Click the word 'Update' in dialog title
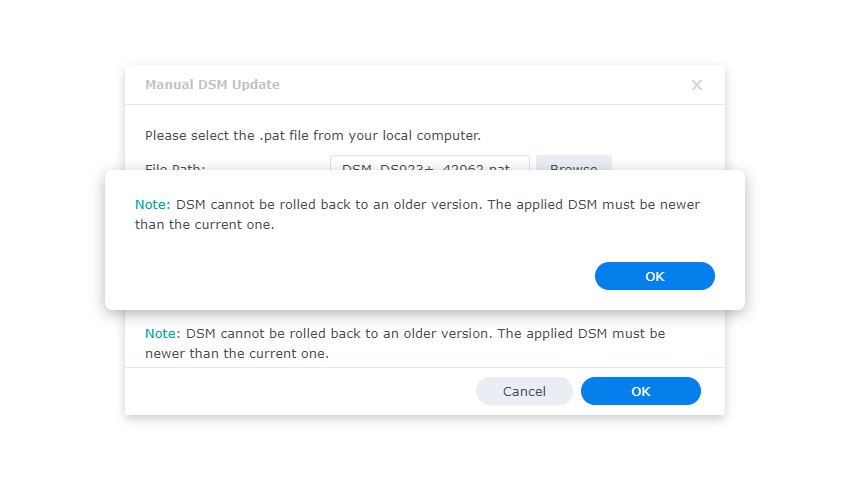The image size is (842, 500). pyautogui.click(x=256, y=85)
